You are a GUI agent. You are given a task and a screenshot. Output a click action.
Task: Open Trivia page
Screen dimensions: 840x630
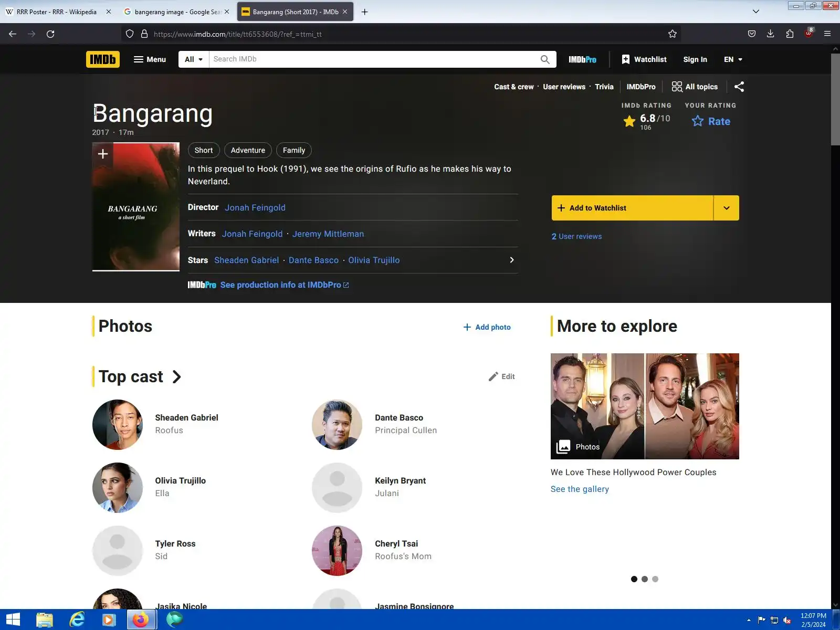pos(604,87)
